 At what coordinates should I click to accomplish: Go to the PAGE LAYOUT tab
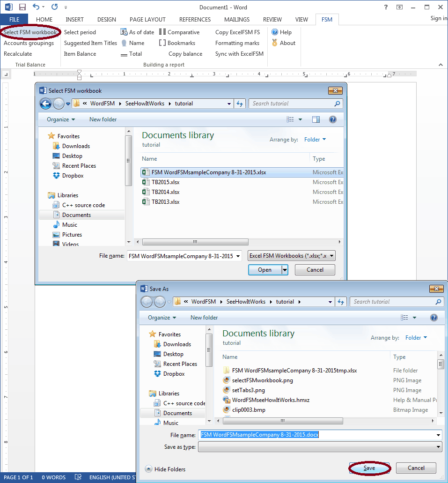147,19
